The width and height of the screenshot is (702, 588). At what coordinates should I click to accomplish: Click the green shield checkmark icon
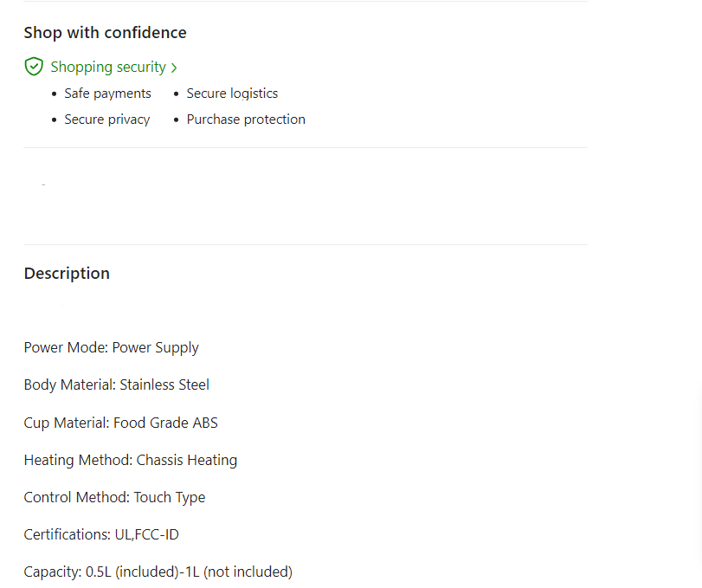pyautogui.click(x=34, y=67)
